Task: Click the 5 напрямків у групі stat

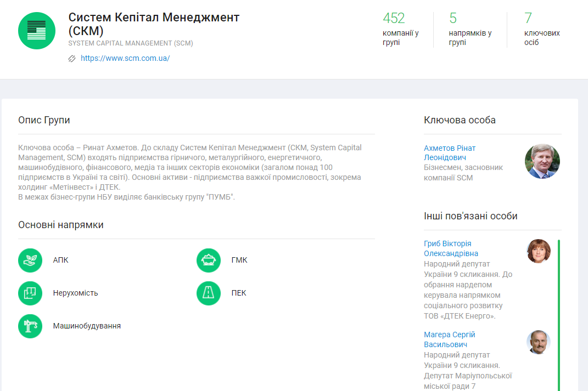Action: pyautogui.click(x=470, y=30)
